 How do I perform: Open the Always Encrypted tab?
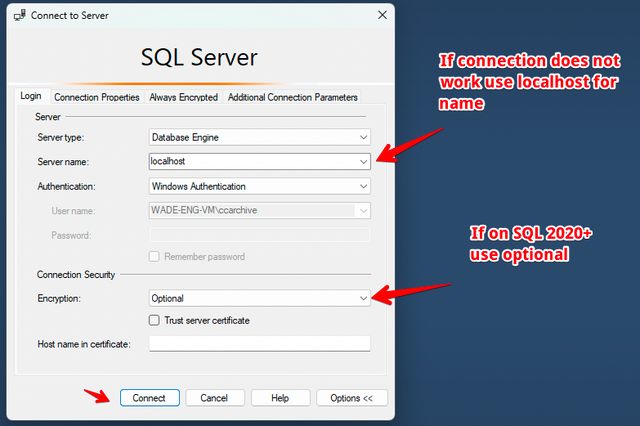pos(183,97)
